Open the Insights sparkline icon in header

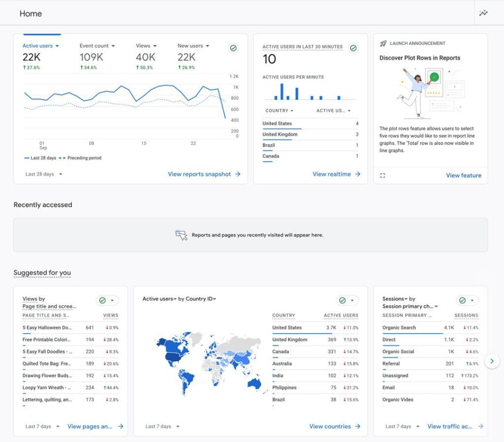click(483, 13)
